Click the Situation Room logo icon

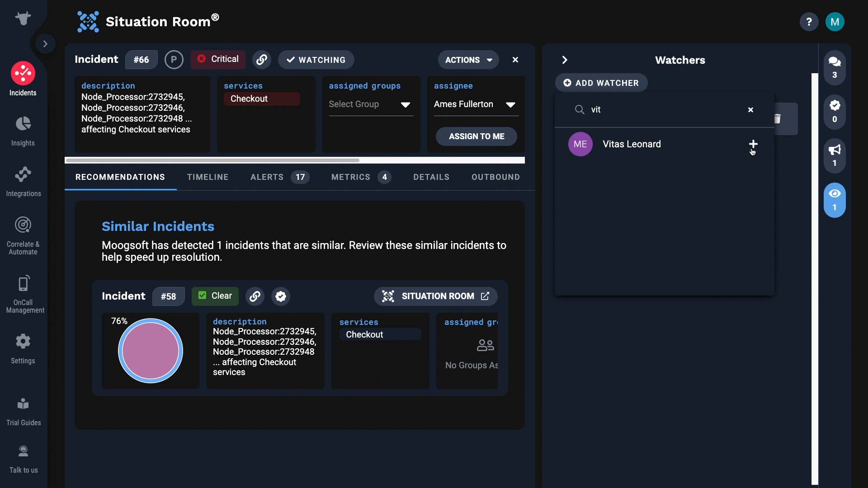pos(88,22)
